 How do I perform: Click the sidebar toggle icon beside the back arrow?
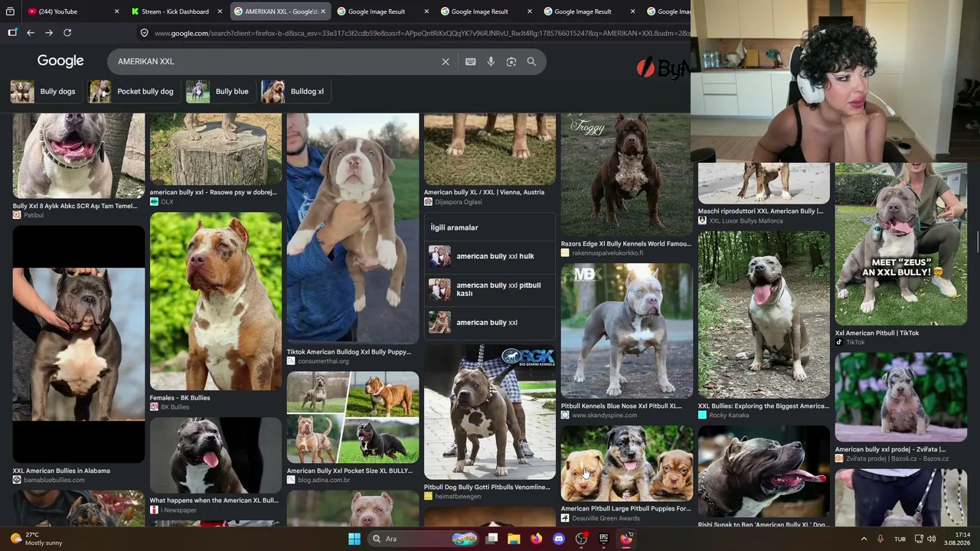12,33
